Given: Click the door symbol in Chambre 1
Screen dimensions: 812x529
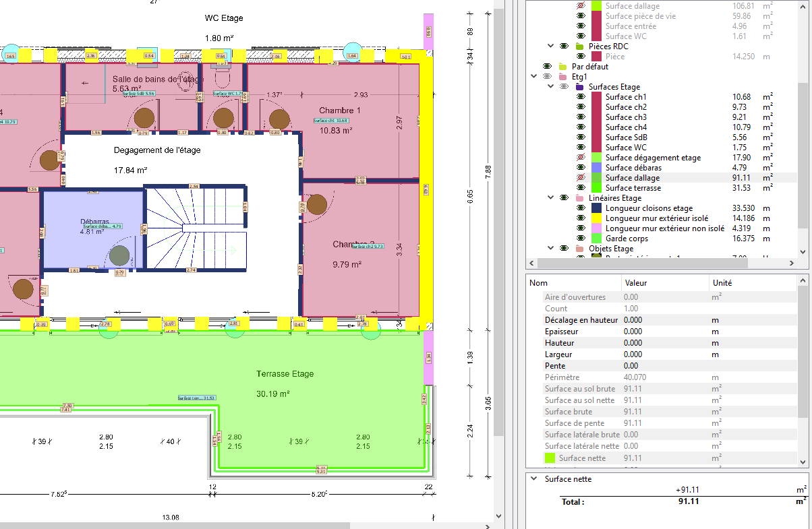Looking at the screenshot, I should click(279, 119).
